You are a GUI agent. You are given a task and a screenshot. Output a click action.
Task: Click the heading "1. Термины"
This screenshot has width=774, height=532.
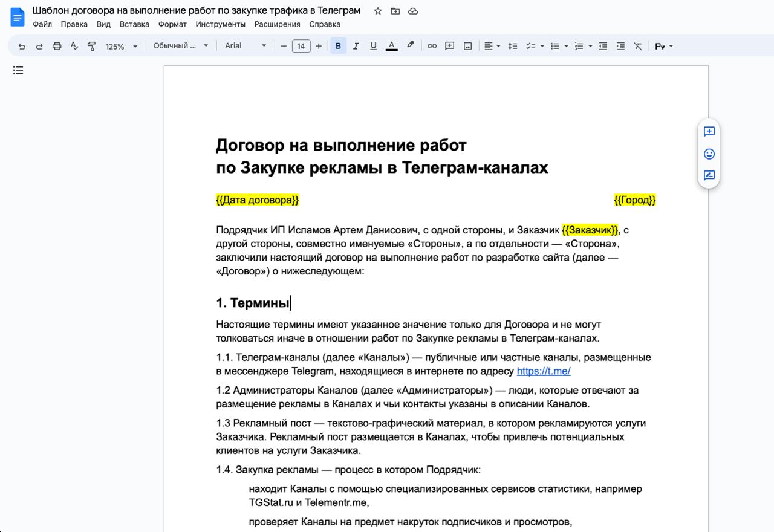click(x=253, y=303)
